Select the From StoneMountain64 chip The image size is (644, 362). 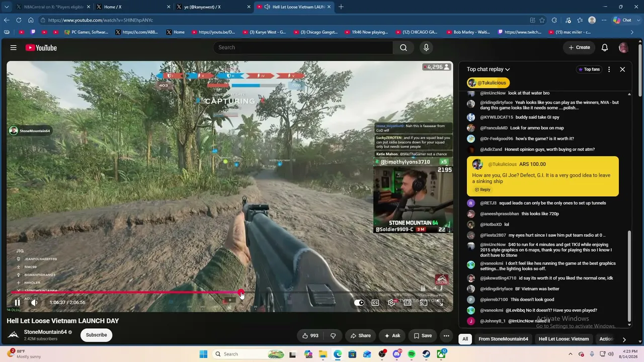503,339
